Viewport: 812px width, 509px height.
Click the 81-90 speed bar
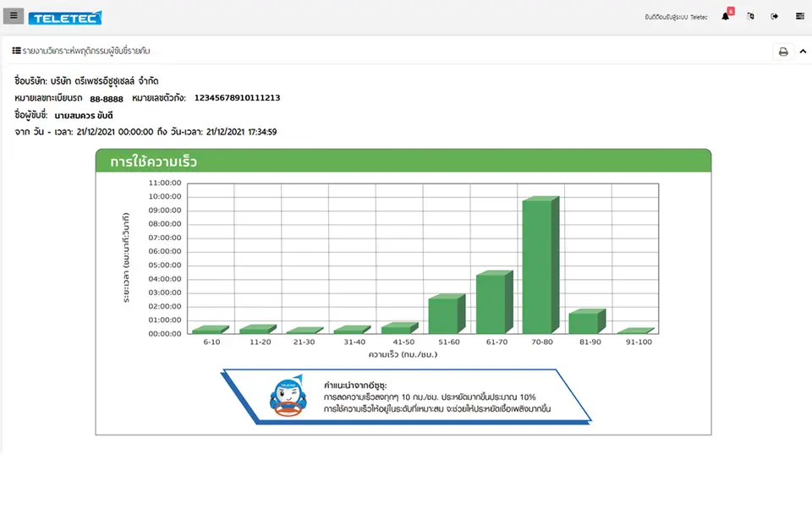(x=587, y=321)
